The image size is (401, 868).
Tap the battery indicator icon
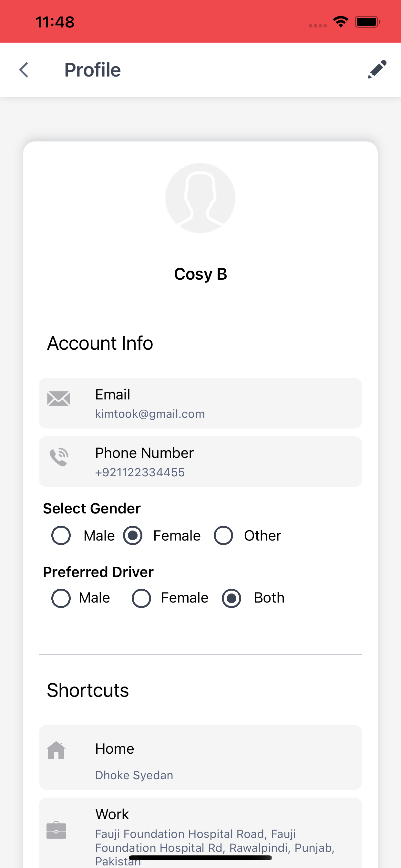tap(367, 22)
